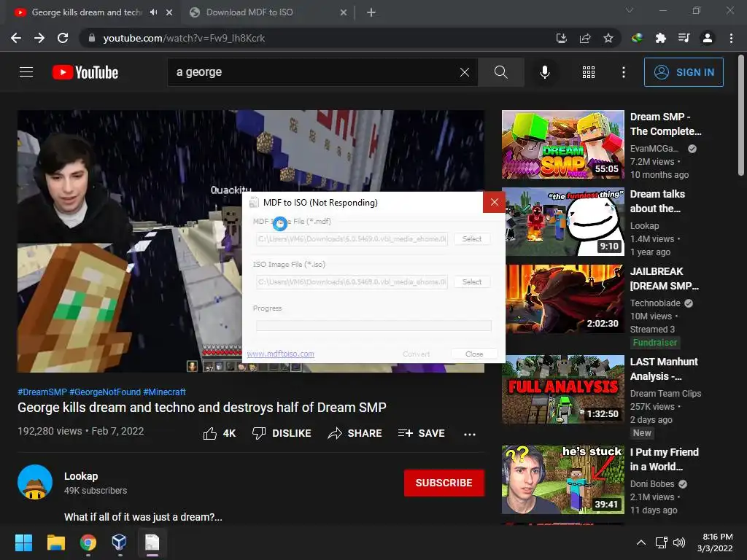Screen dimensions: 747x560
Task: Open the VirtualBox taskbar icon
Action: [x=120, y=542]
